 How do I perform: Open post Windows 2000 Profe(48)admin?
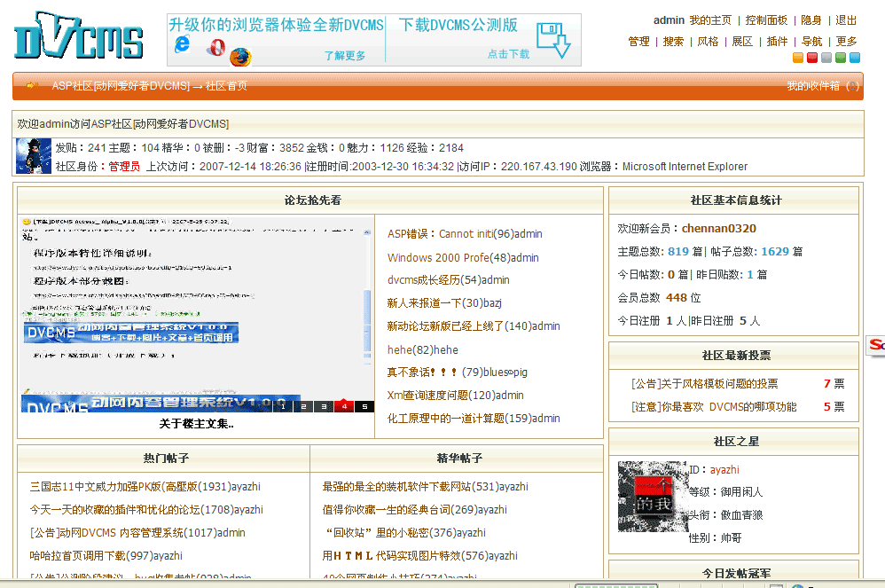click(463, 257)
